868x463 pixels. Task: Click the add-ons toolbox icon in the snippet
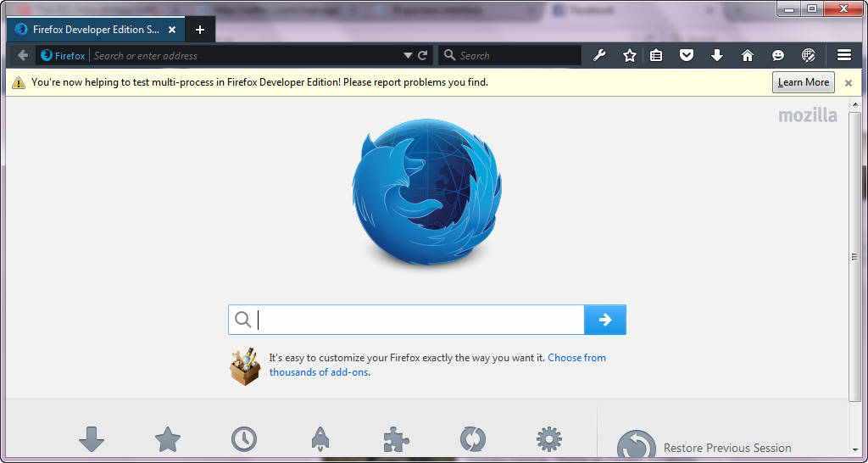coord(245,366)
